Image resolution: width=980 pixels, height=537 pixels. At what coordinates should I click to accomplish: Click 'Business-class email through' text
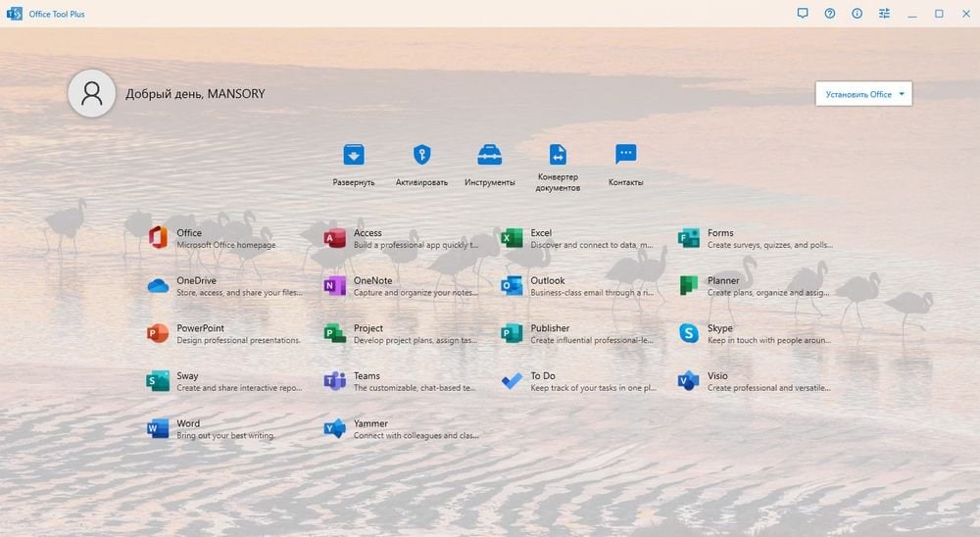click(x=592, y=293)
